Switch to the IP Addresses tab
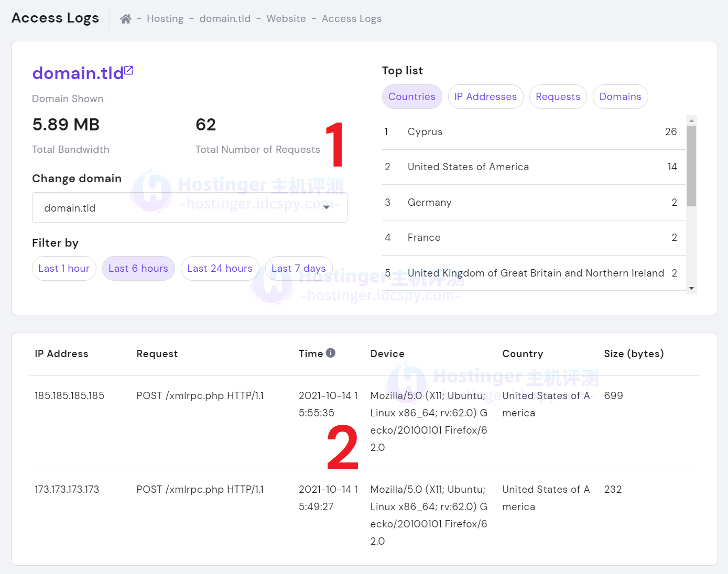This screenshot has height=574, width=728. point(485,97)
